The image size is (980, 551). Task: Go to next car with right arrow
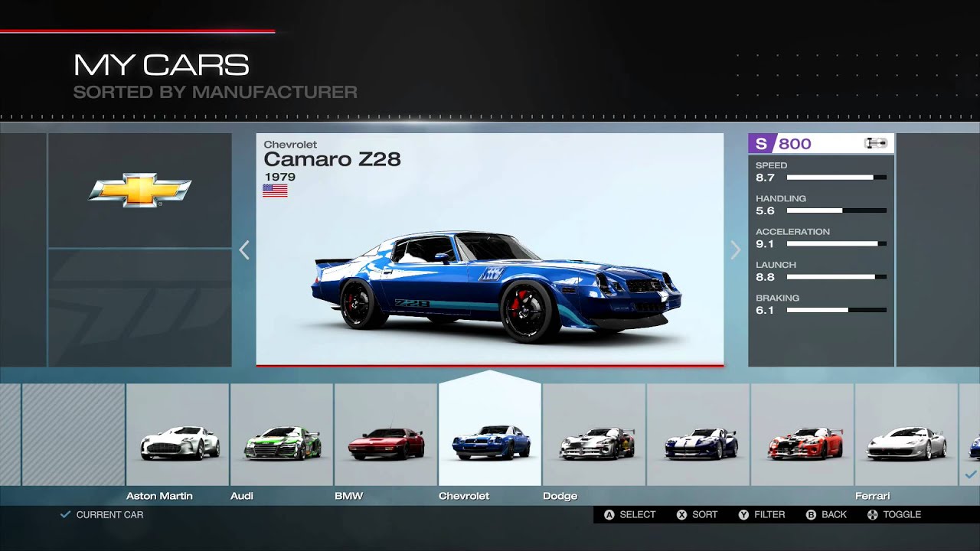click(735, 250)
